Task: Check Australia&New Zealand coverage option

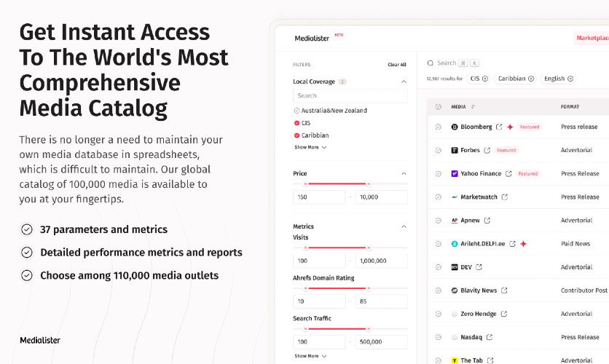Action: tap(296, 111)
